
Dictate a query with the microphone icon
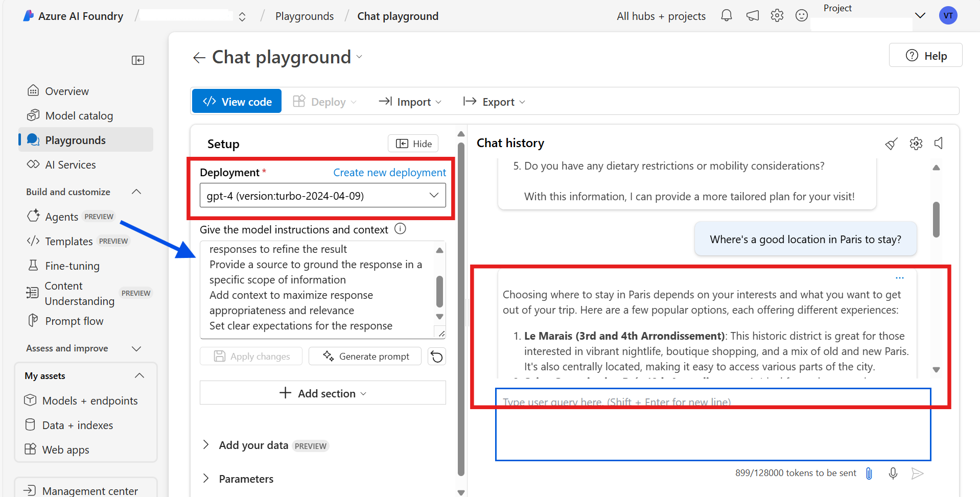(893, 474)
